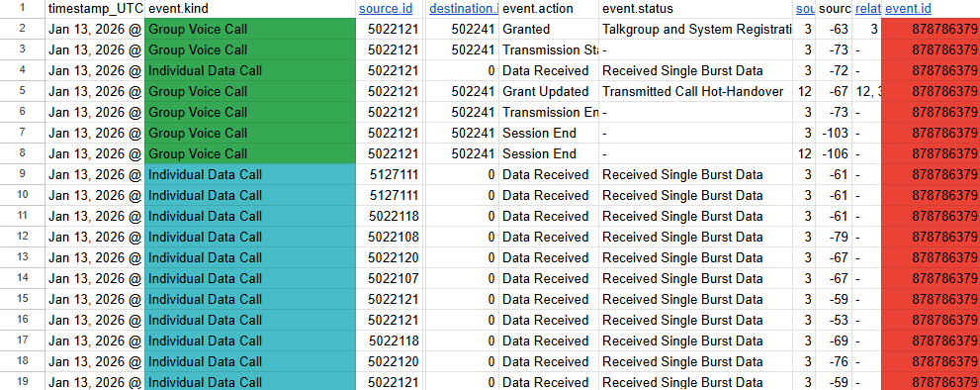Select row header 16

[23, 320]
